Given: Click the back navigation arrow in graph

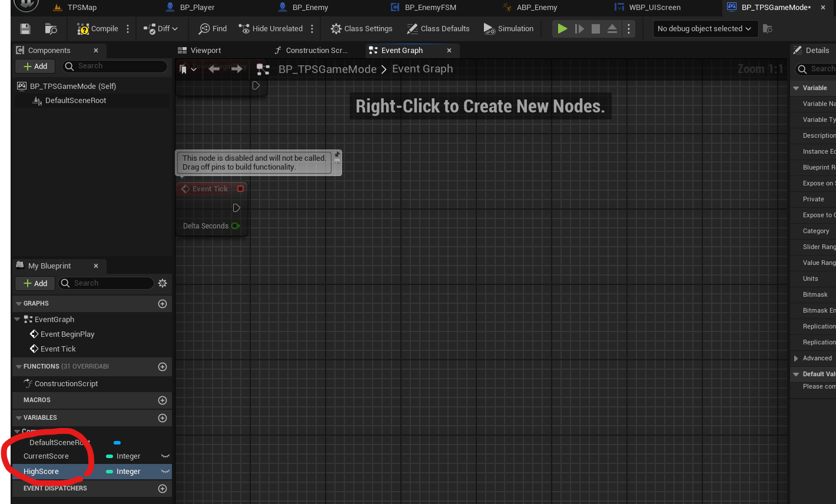Looking at the screenshot, I should (214, 69).
